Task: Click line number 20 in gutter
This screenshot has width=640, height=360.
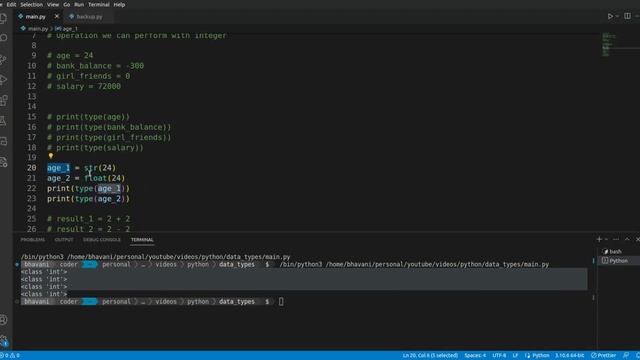Action: (x=31, y=168)
